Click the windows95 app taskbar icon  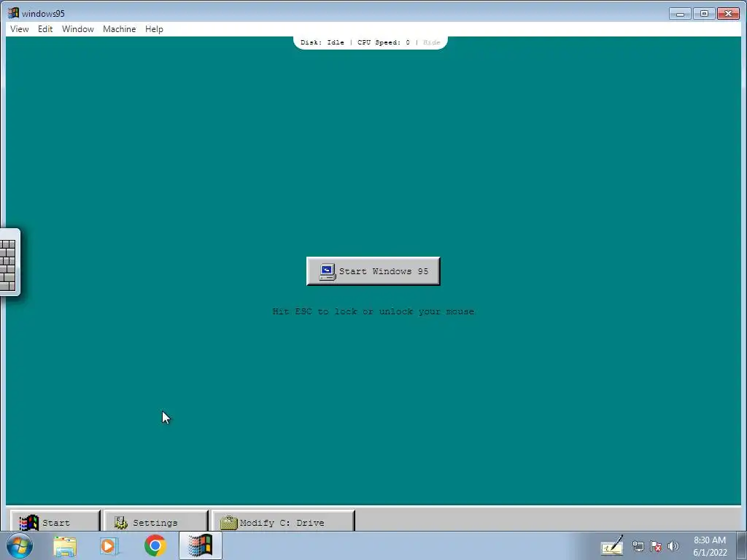click(x=201, y=545)
